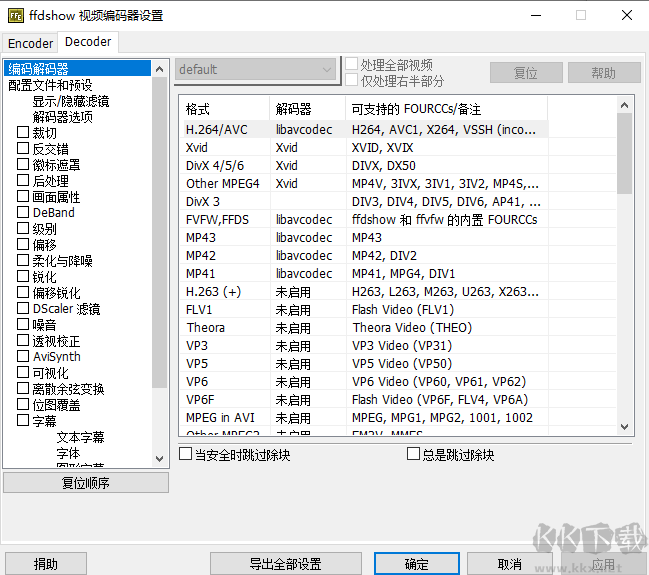Click the 复位顺序 button
Screen dimensions: 649x575
[86, 483]
